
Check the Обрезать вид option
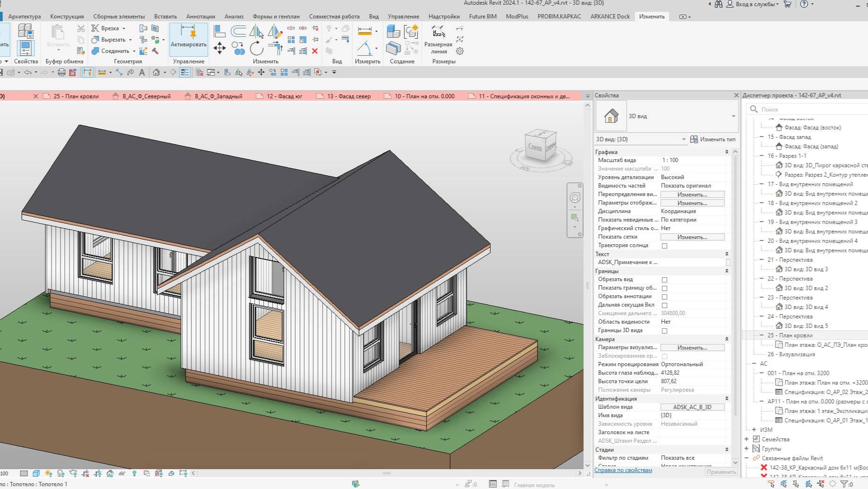point(665,279)
